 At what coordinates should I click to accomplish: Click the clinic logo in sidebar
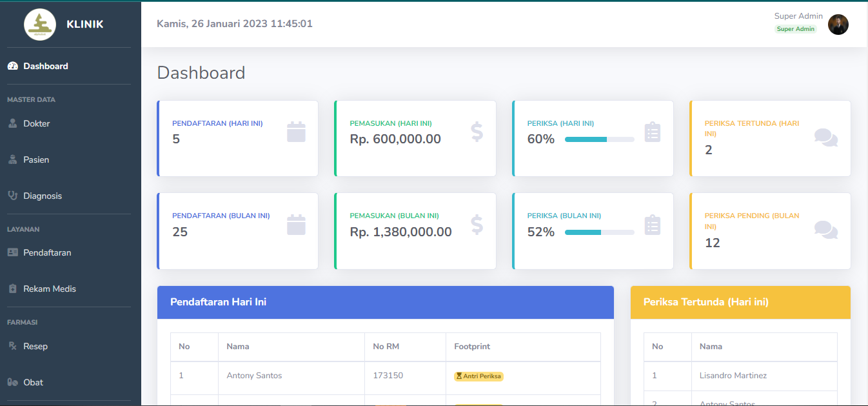point(40,25)
